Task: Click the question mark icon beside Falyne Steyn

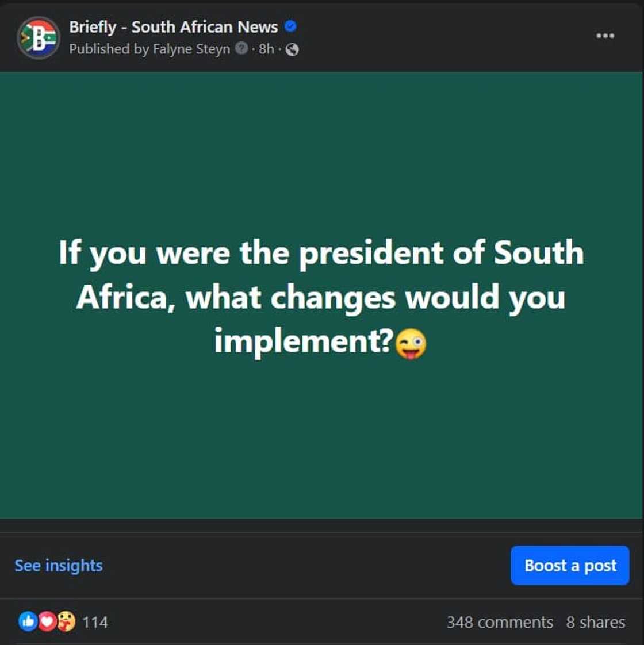Action: click(241, 49)
